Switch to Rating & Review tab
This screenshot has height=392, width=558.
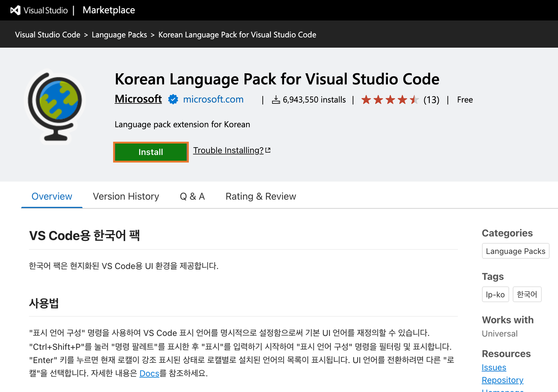[x=261, y=196]
